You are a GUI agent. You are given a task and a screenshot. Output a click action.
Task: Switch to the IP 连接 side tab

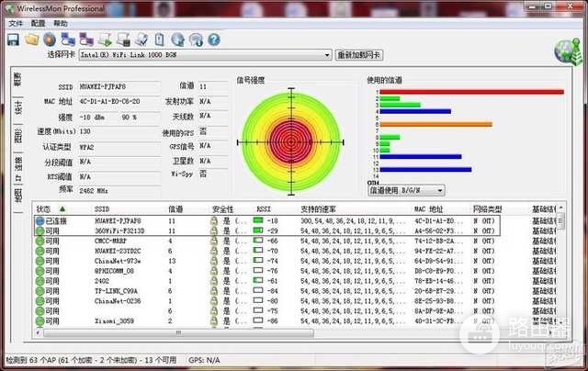pyautogui.click(x=17, y=167)
